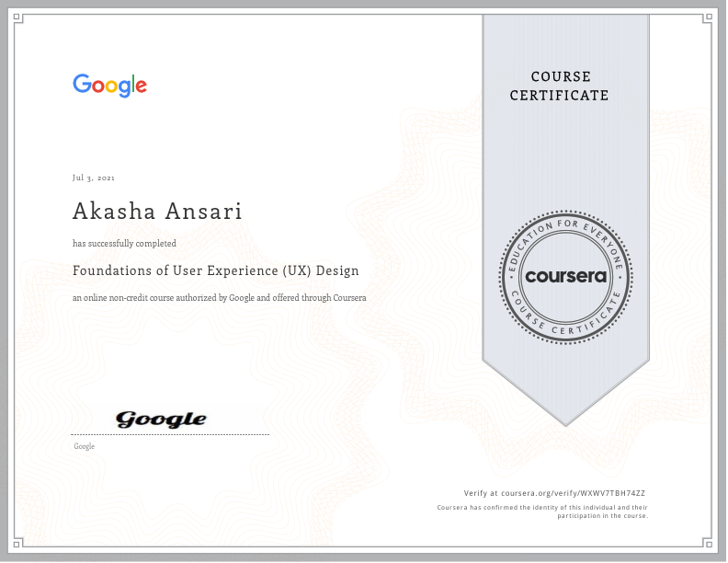Select the date text 'Jul 3, 2021'
The height and width of the screenshot is (563, 728).
[x=94, y=178]
